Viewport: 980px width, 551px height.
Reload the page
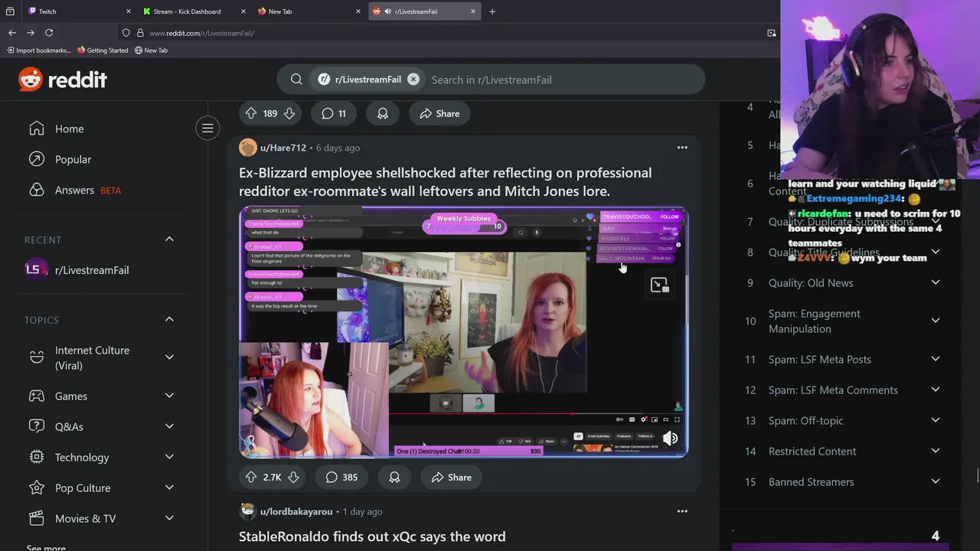coord(49,33)
